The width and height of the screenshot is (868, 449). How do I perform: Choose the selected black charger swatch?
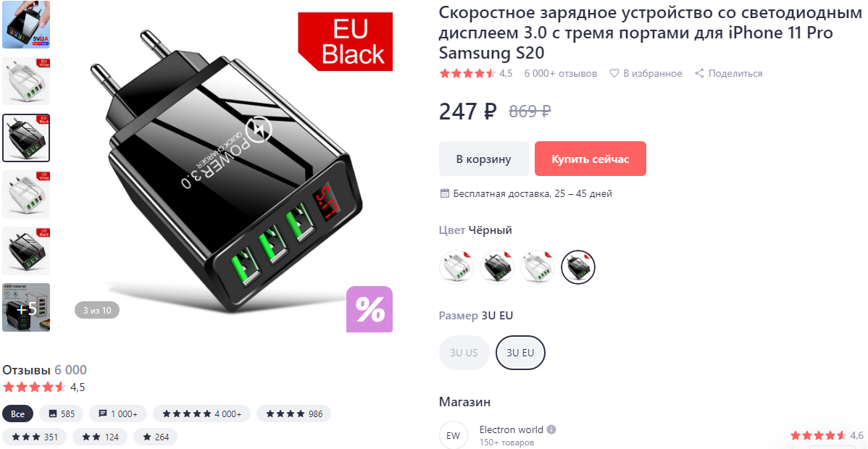pos(578,267)
